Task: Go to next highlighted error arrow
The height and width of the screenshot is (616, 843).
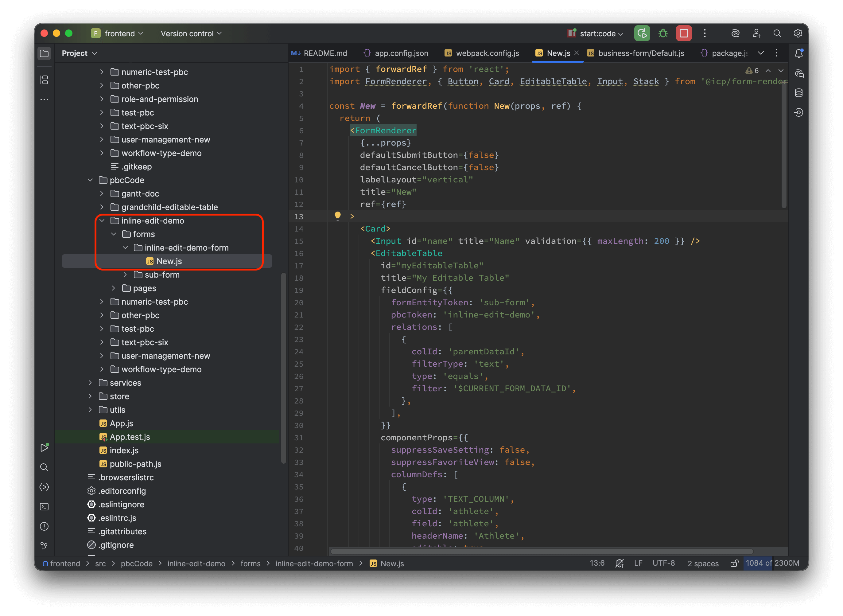Action: tap(781, 71)
